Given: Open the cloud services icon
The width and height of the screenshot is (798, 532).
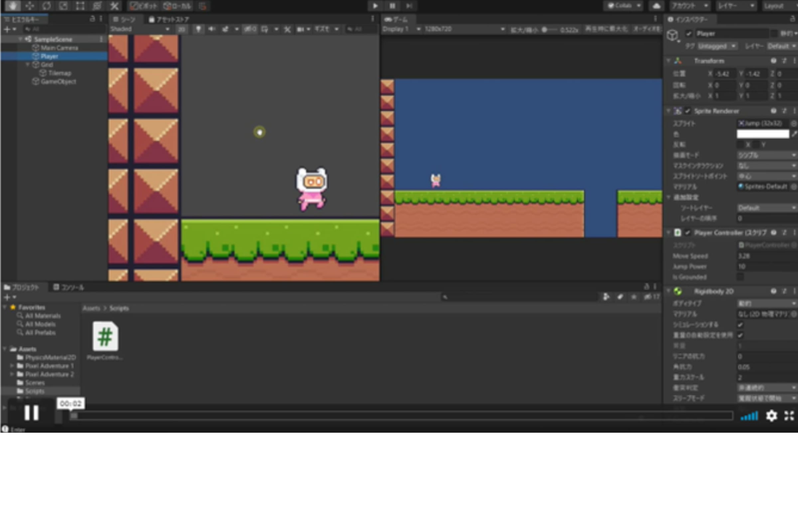Looking at the screenshot, I should coord(656,6).
